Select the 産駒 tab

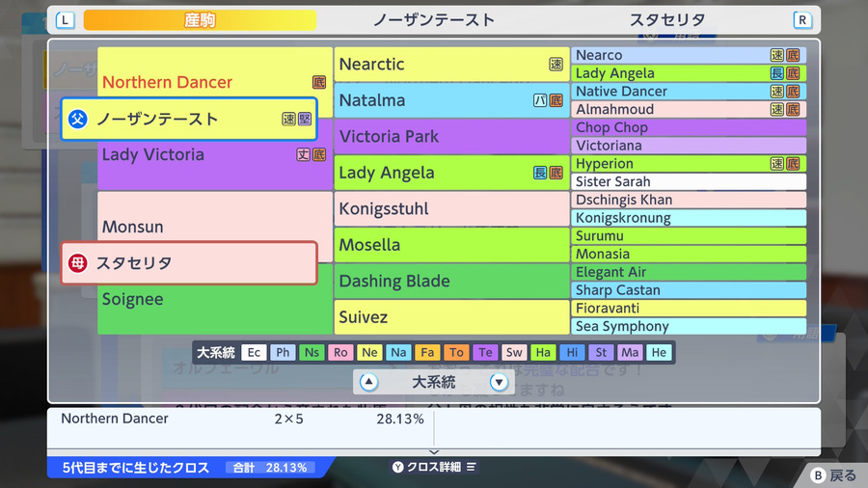click(200, 20)
